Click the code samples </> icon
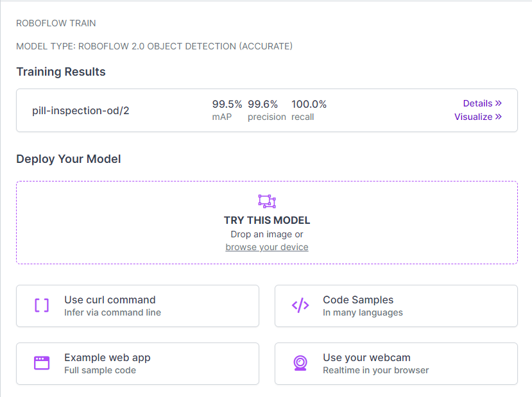The image size is (532, 397). [x=300, y=306]
